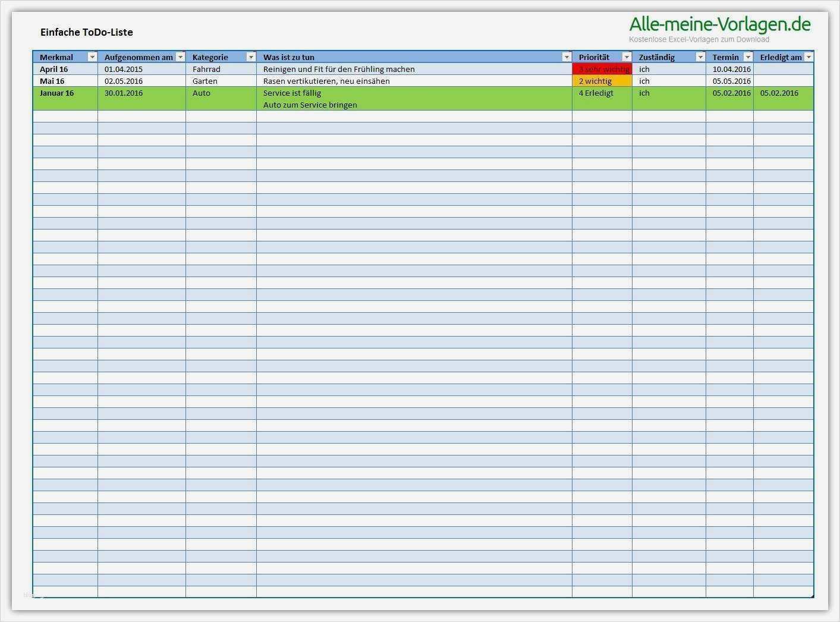Select the red '3 sehr wichtig' priority cell
The width and height of the screenshot is (840, 622).
(601, 69)
